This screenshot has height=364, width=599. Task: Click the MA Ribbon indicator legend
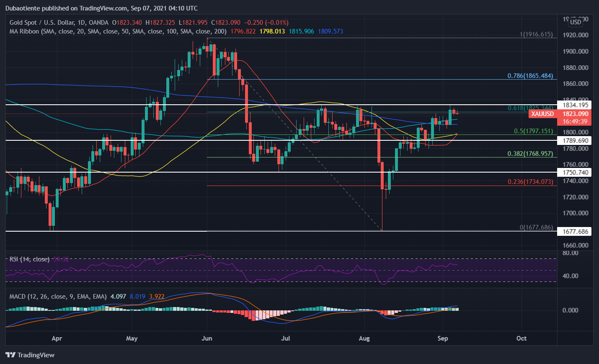[x=118, y=31]
